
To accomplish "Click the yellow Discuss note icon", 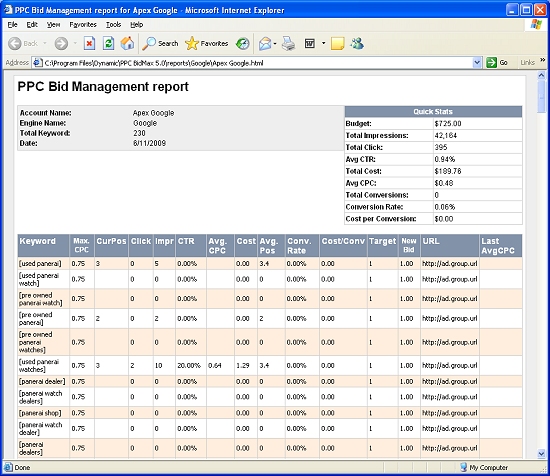I will pos(337,43).
